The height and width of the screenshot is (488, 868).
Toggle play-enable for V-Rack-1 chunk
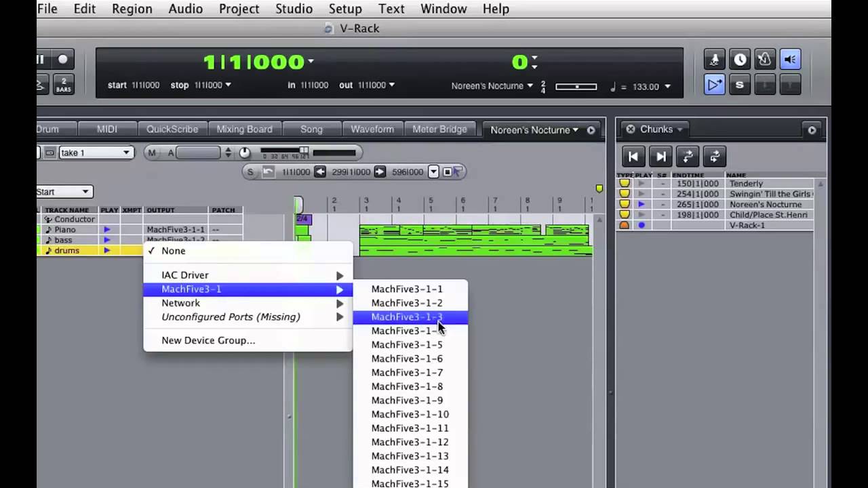click(642, 225)
